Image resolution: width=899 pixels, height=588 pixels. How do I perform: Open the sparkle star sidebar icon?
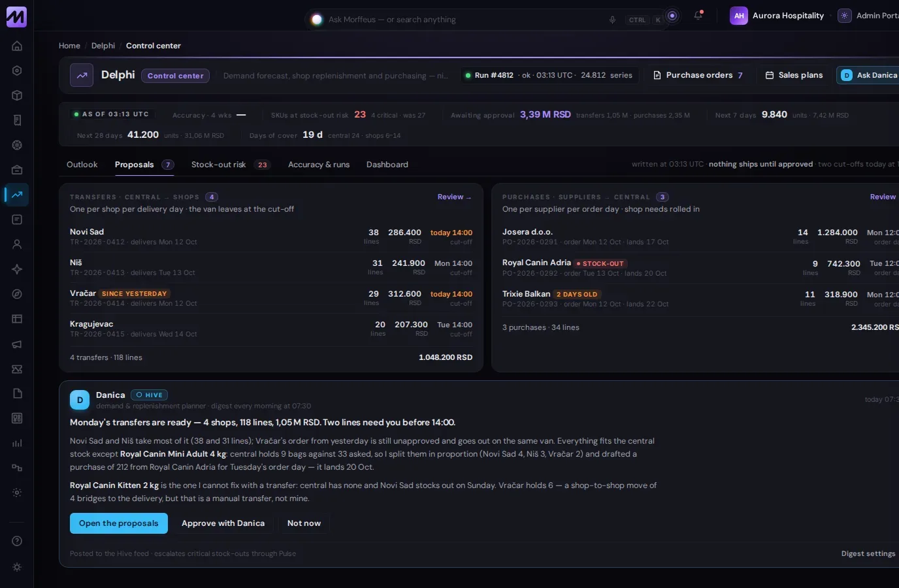pos(17,269)
